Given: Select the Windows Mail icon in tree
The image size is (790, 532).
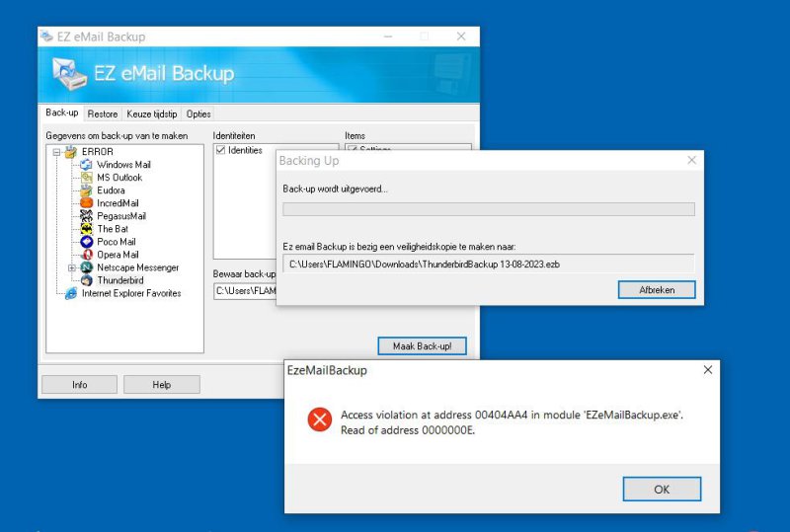Looking at the screenshot, I should [87, 165].
